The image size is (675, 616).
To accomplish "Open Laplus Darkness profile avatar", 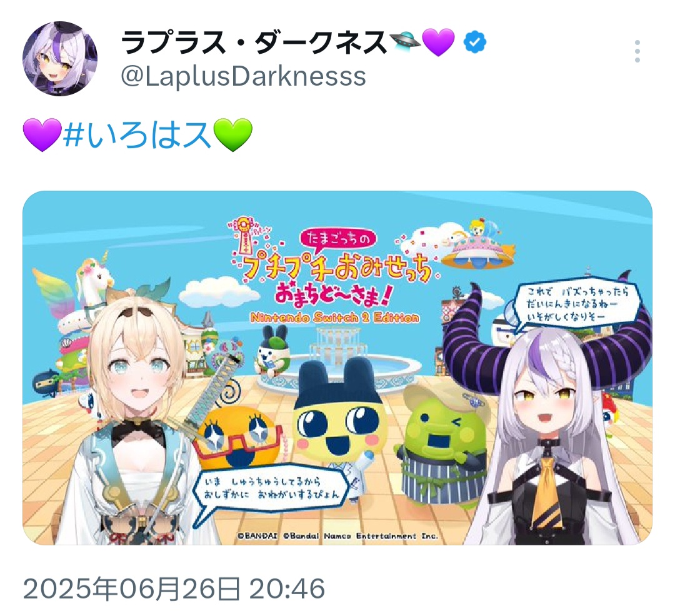I will point(60,59).
